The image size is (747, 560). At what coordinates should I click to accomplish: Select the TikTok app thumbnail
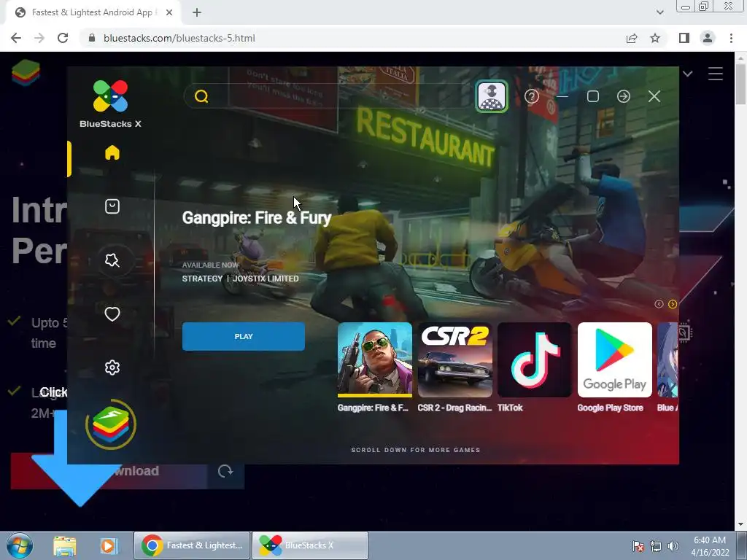[x=535, y=359]
